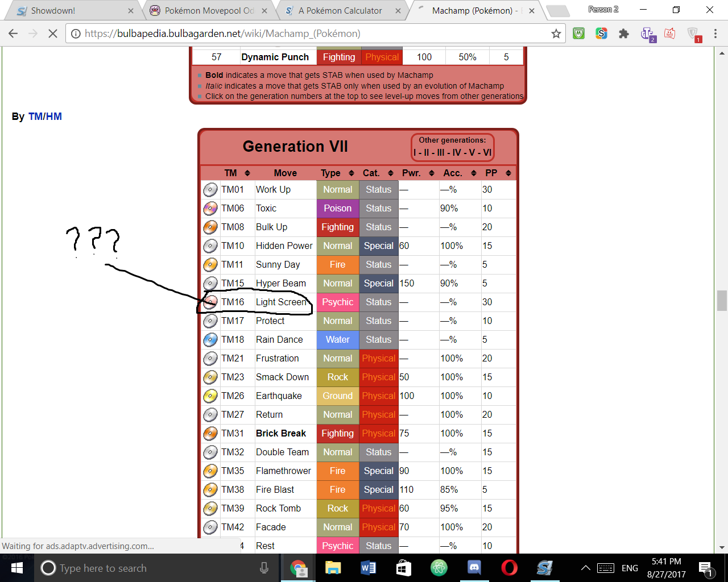Click the ENG language indicator
This screenshot has height=582, width=728.
pyautogui.click(x=630, y=568)
